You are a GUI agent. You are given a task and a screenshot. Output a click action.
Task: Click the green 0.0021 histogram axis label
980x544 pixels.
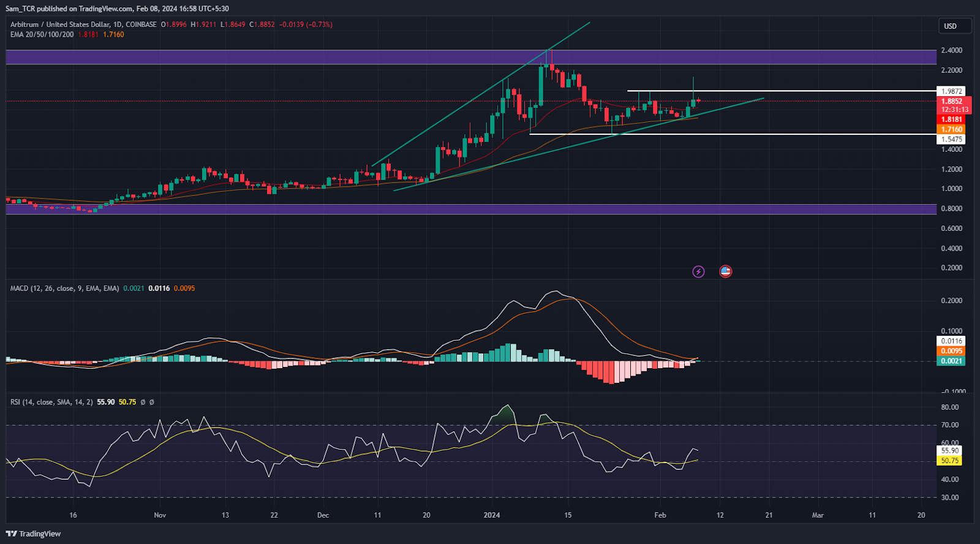(x=951, y=361)
